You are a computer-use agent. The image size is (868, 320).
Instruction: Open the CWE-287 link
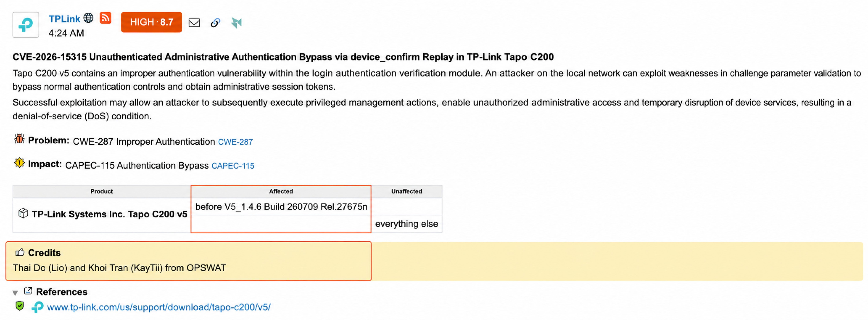point(235,142)
